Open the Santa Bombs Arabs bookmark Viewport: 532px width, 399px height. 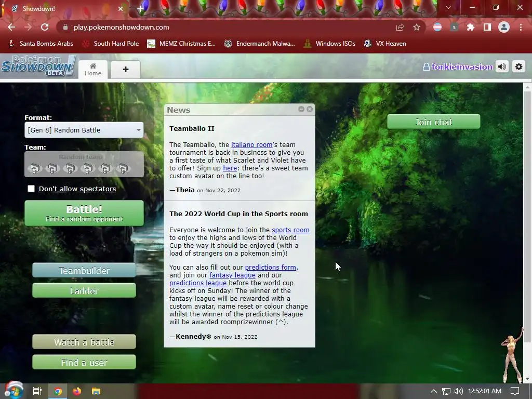tap(41, 44)
